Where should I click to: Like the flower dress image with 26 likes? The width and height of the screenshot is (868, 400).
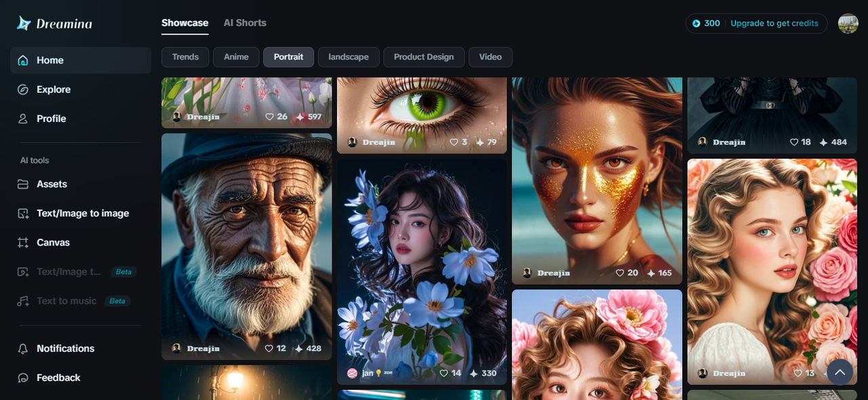[x=270, y=117]
